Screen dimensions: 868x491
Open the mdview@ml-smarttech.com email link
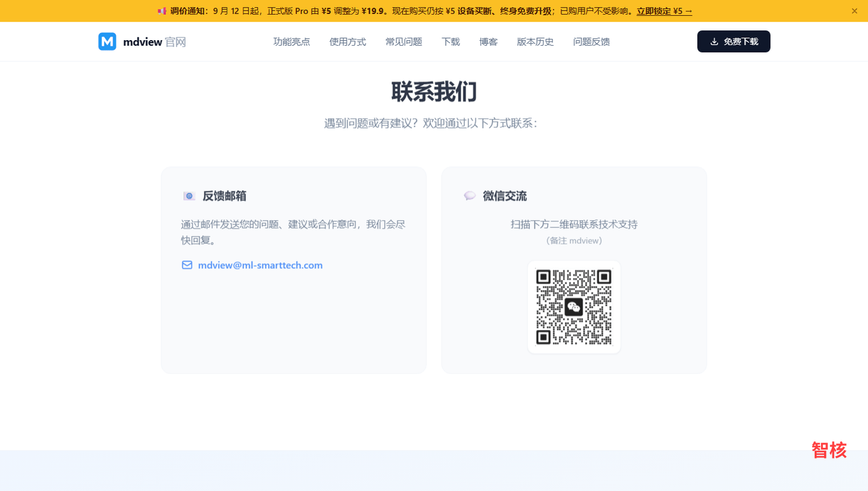pos(261,265)
